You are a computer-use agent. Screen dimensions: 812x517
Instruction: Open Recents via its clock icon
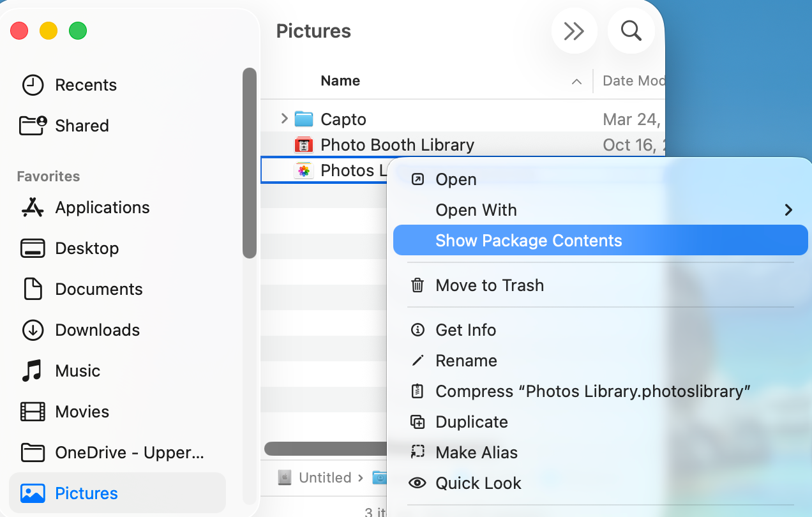[33, 85]
